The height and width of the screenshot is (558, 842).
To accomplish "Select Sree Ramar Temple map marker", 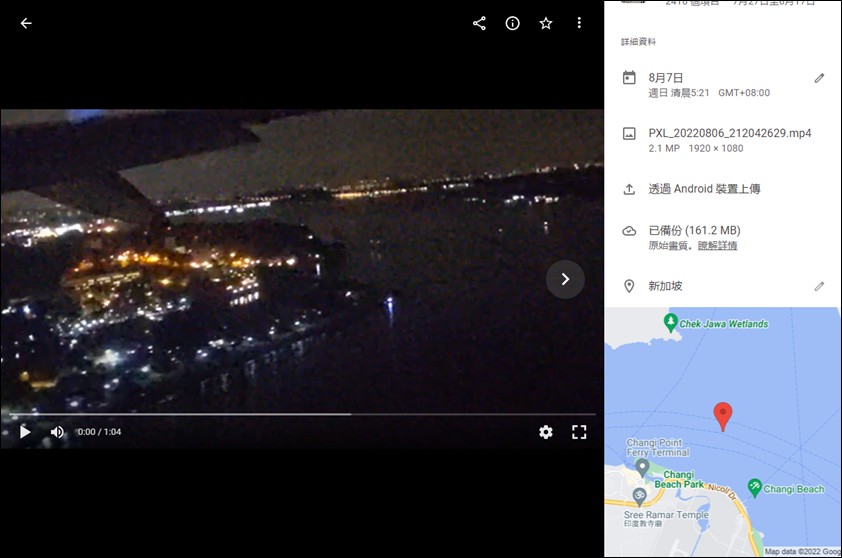I will 639,497.
